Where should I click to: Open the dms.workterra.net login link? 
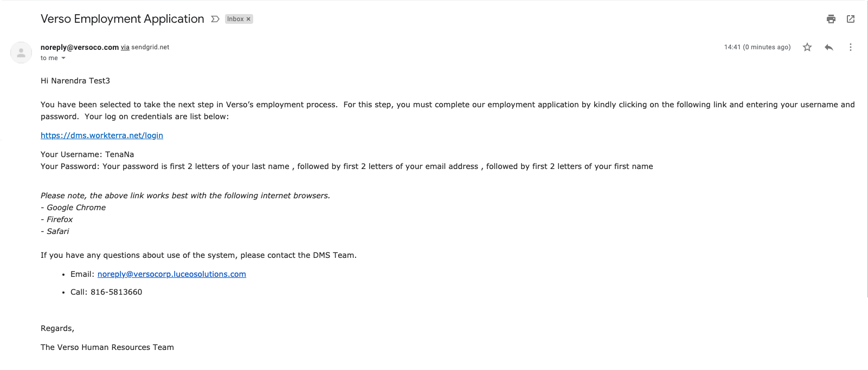tap(102, 135)
